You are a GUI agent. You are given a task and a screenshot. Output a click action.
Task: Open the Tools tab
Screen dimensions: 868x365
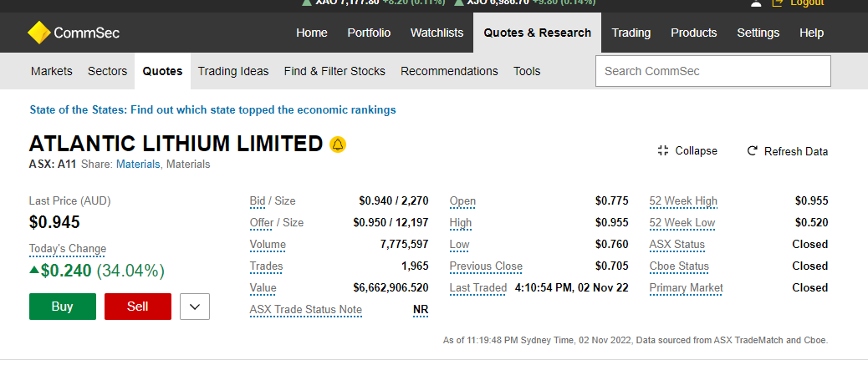[x=527, y=71]
